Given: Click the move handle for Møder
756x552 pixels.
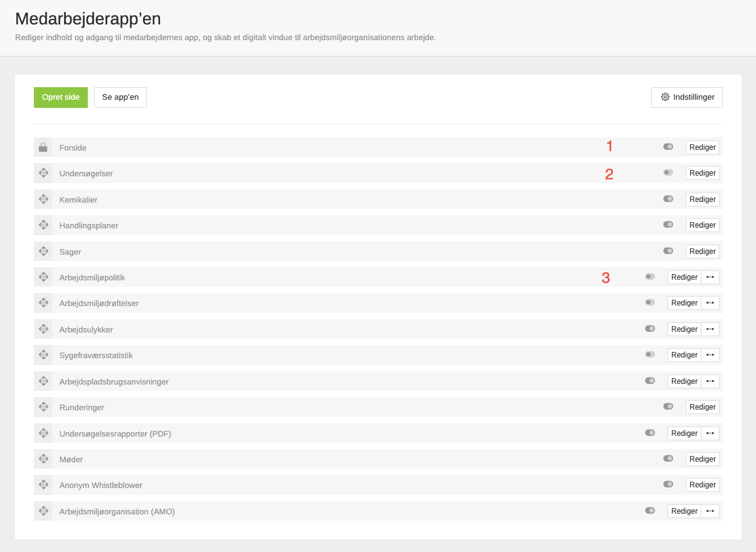Looking at the screenshot, I should (x=43, y=459).
